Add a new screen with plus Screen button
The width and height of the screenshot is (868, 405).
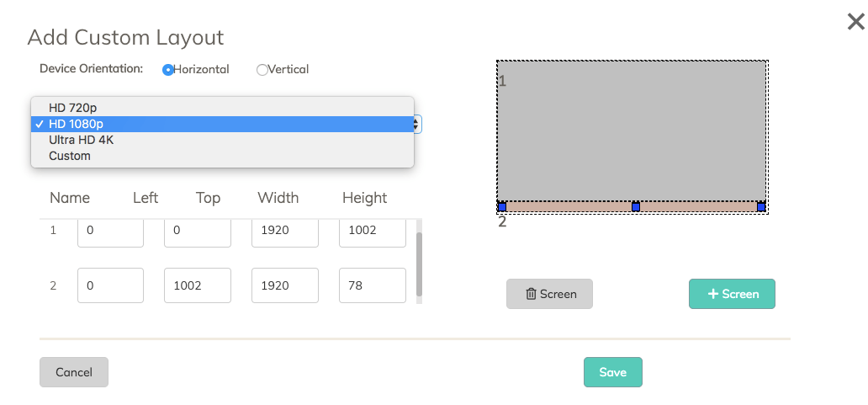[732, 294]
